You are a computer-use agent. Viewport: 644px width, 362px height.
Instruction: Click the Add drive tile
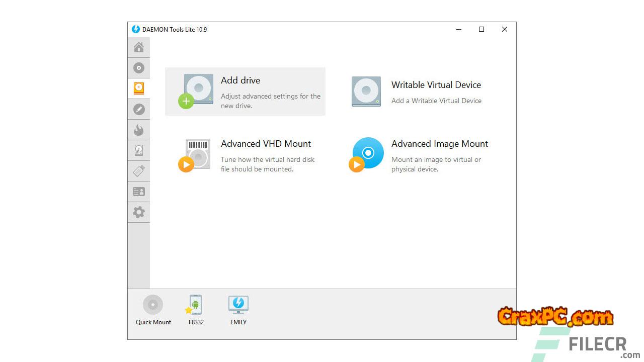coord(245,92)
